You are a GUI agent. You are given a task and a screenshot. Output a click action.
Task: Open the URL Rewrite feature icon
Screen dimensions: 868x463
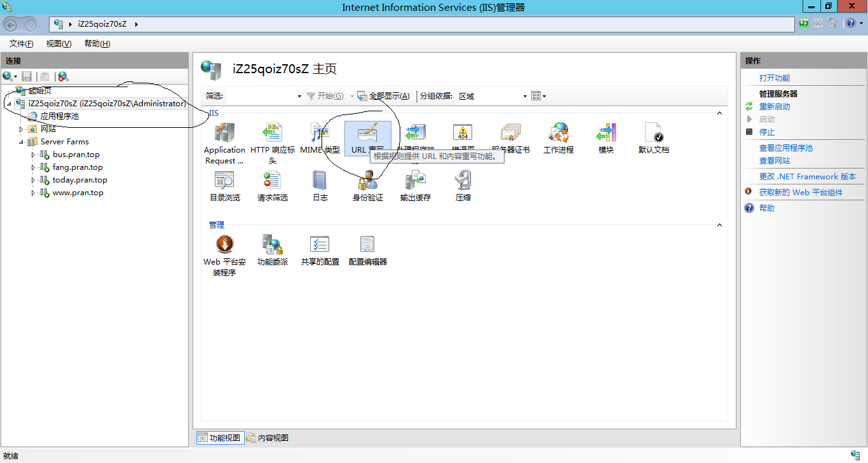(367, 134)
